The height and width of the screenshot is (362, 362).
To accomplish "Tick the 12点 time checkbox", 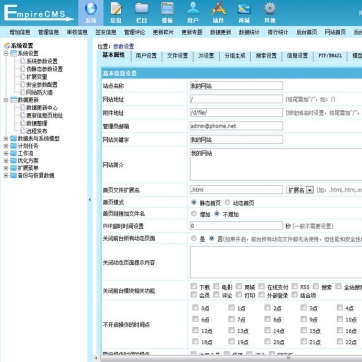I will tap(195, 330).
